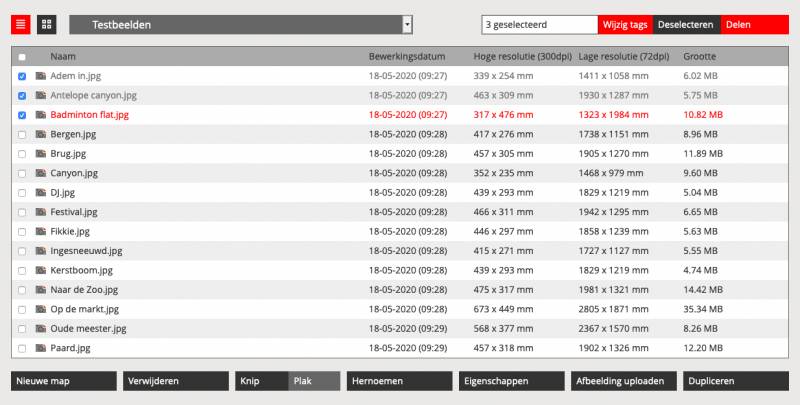This screenshot has width=800, height=405.
Task: Click image icon next to Paard.jpg
Action: tap(41, 348)
